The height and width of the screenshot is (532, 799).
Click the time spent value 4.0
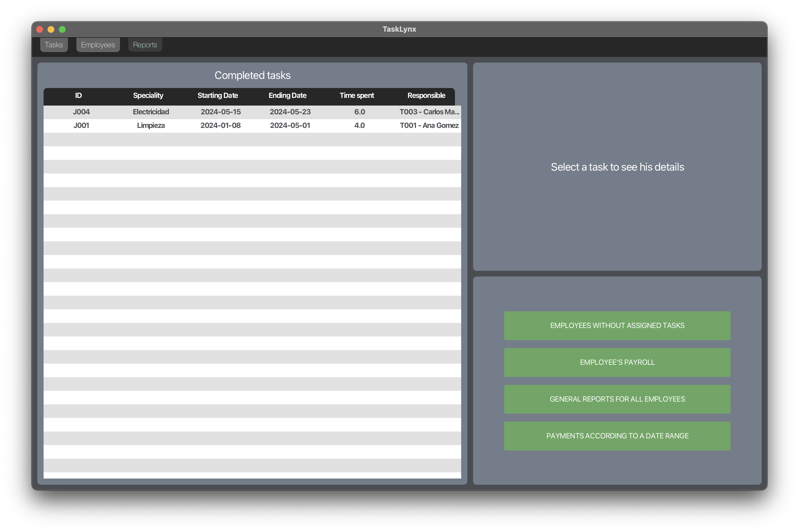pyautogui.click(x=360, y=126)
